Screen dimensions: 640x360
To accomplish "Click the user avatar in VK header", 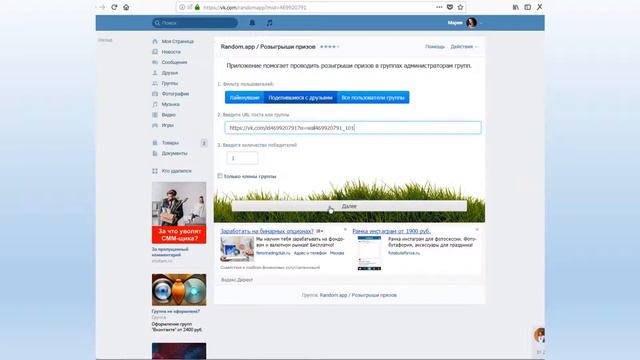I will coord(471,23).
